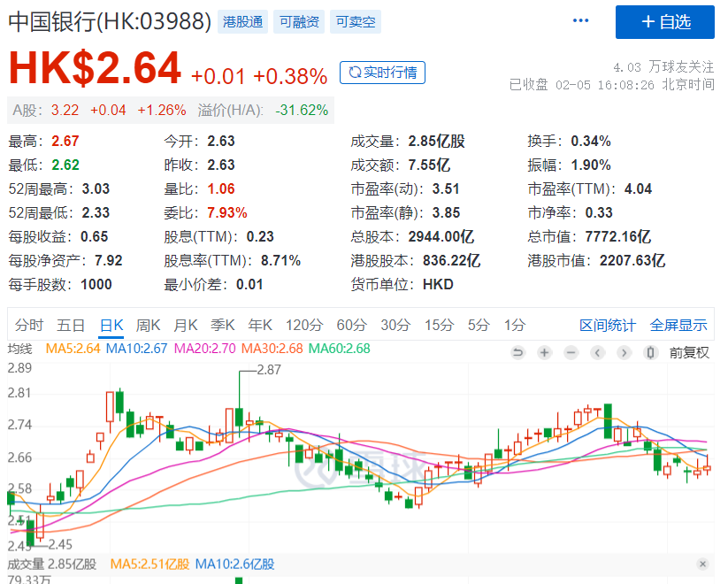Click the 实时行情 real-time quotes button
Image resolution: width=728 pixels, height=584 pixels.
(382, 73)
